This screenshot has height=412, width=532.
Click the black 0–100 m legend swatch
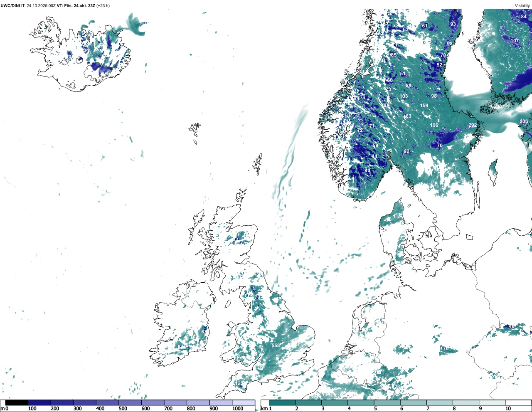click(x=17, y=403)
